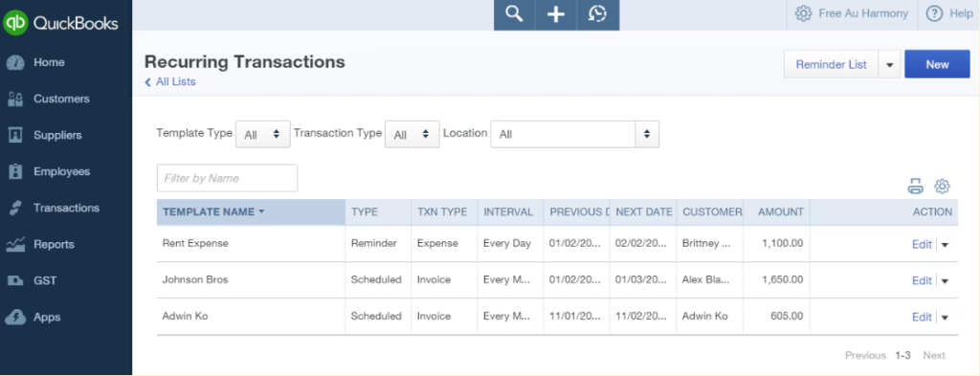
Task: Select the Johnson Bros row name
Action: (x=195, y=279)
